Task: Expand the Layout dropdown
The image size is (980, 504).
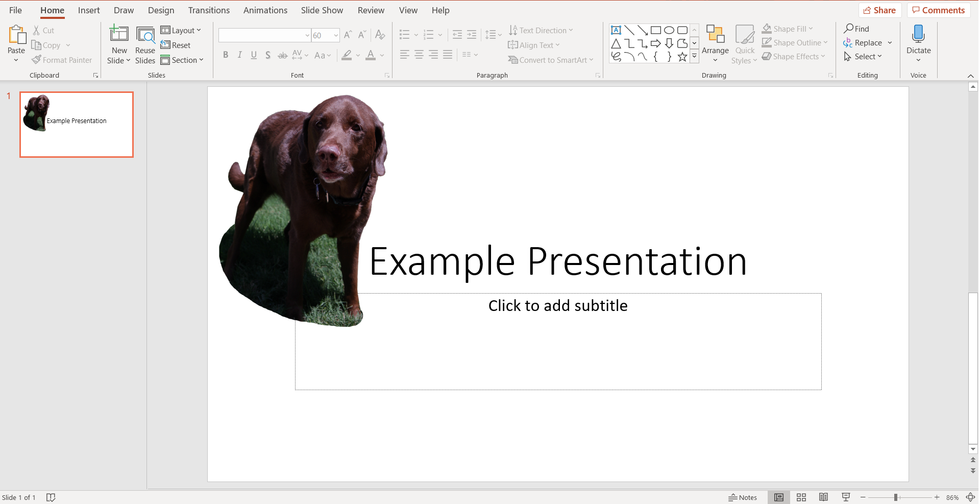Action: tap(181, 30)
